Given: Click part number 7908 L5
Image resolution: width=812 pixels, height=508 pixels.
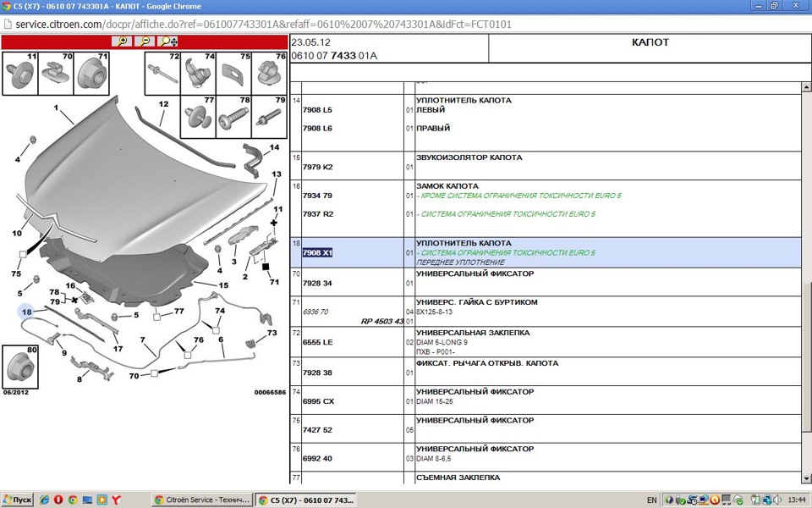Looking at the screenshot, I should pyautogui.click(x=317, y=110).
